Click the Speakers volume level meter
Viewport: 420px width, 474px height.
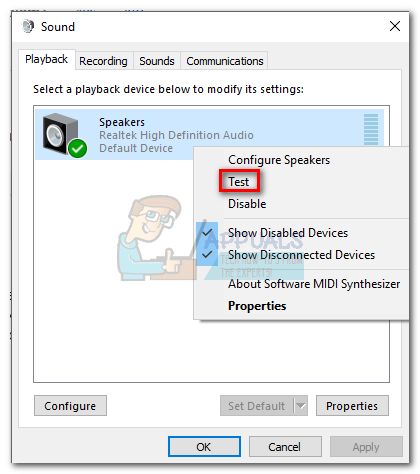click(371, 129)
